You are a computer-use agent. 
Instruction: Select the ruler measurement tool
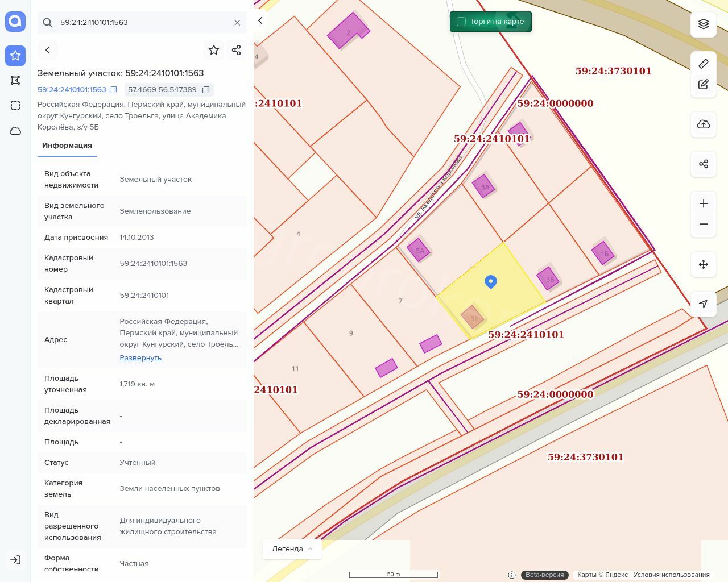[x=703, y=64]
